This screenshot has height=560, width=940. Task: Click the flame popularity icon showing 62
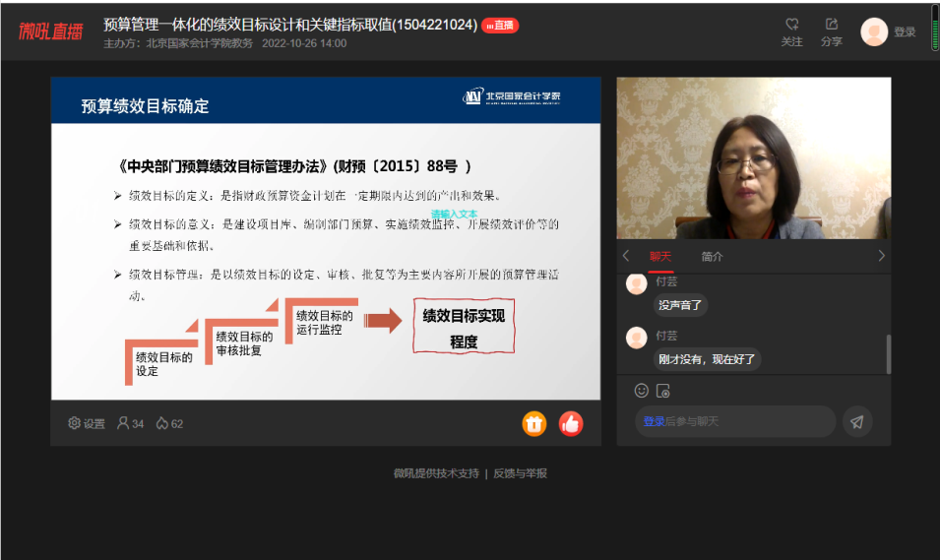click(x=162, y=423)
